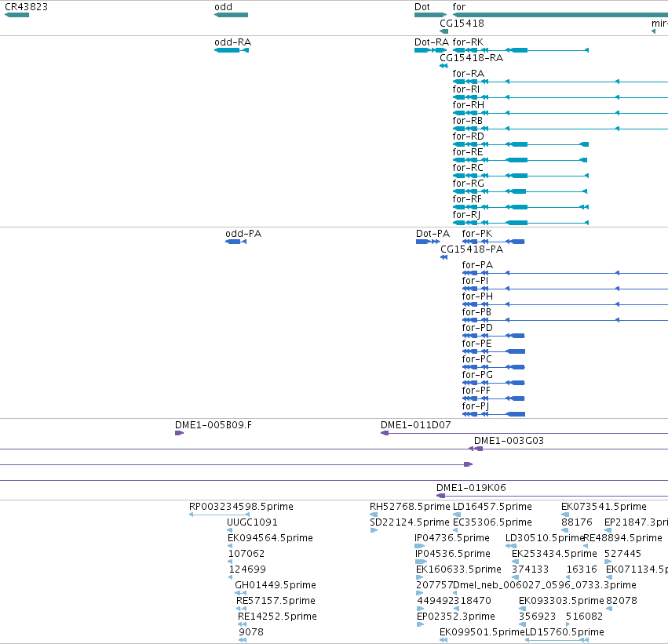This screenshot has height=644, width=668.
Task: Click the for-RD transcript label
Action: 468,136
